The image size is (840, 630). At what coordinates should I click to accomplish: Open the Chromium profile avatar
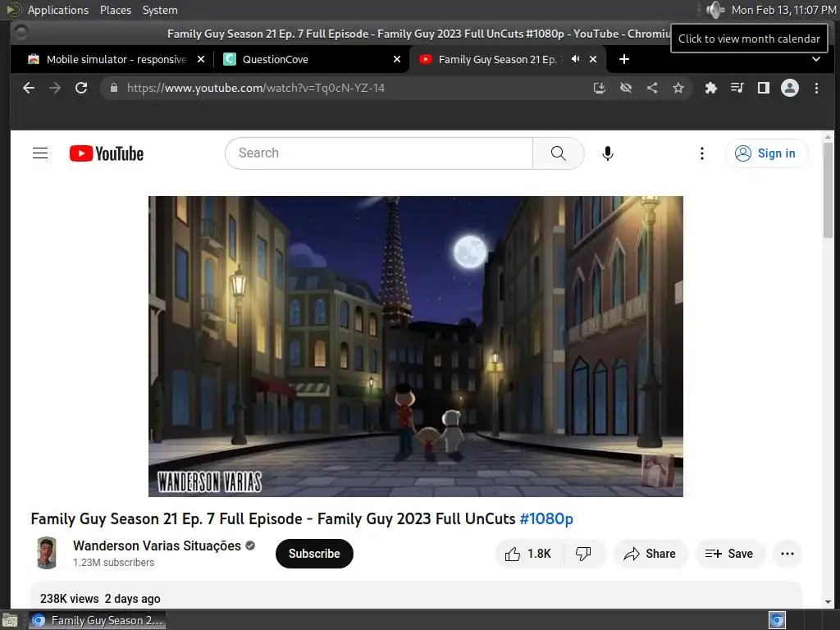click(x=790, y=88)
